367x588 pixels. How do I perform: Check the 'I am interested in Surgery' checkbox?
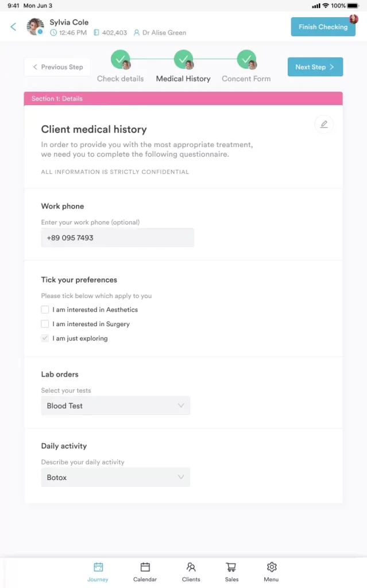click(45, 324)
